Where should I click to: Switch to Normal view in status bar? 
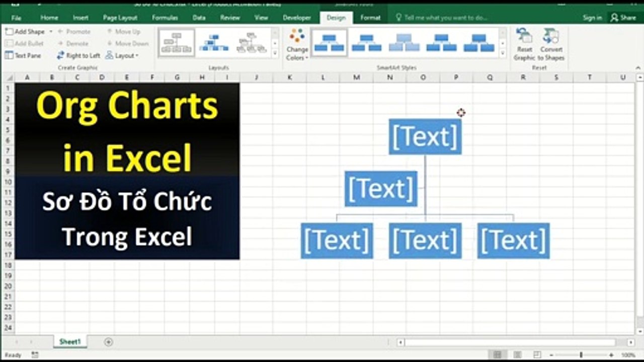coord(497,355)
